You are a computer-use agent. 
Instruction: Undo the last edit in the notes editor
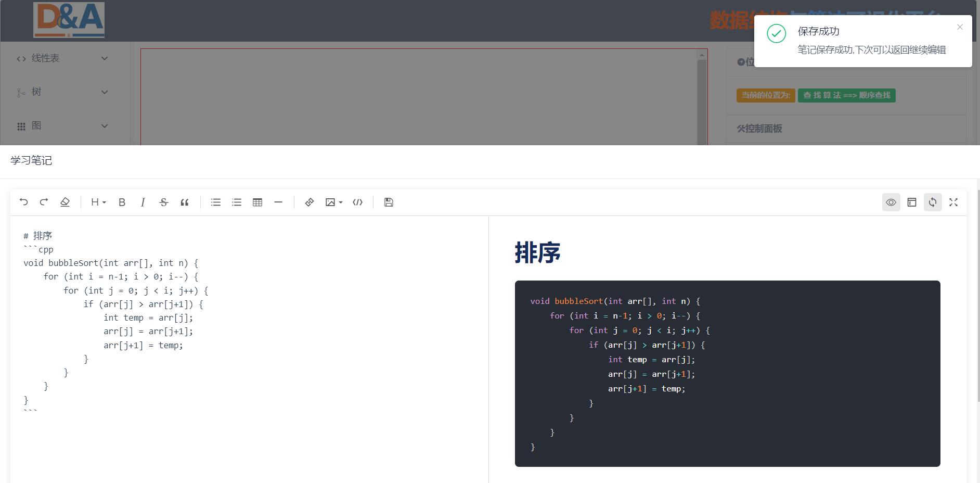point(23,202)
